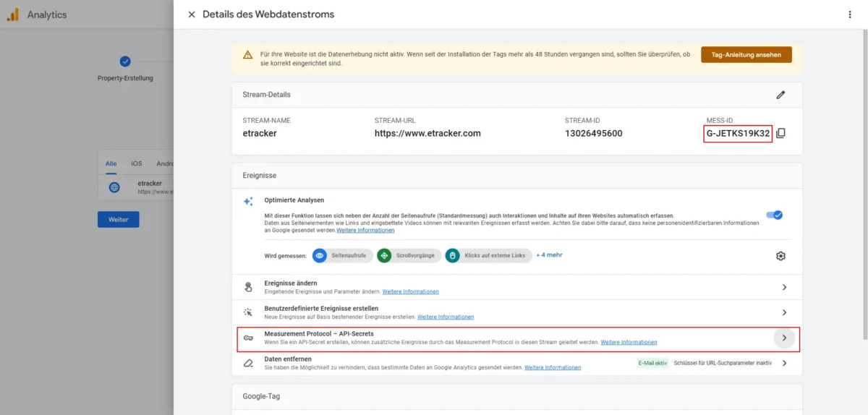
Task: Expand Daten entfernen chevron arrow
Action: (784, 363)
